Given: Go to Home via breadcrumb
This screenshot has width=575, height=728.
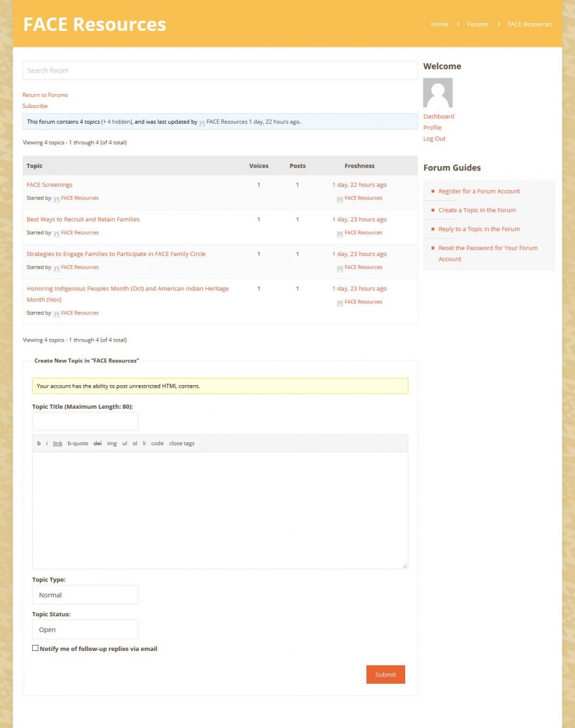Looking at the screenshot, I should (x=439, y=24).
